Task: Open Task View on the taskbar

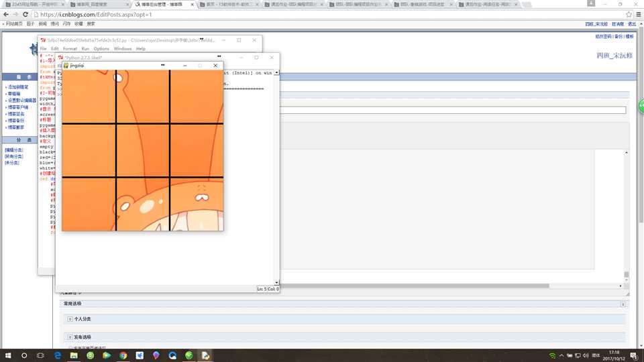Action: pos(40,355)
